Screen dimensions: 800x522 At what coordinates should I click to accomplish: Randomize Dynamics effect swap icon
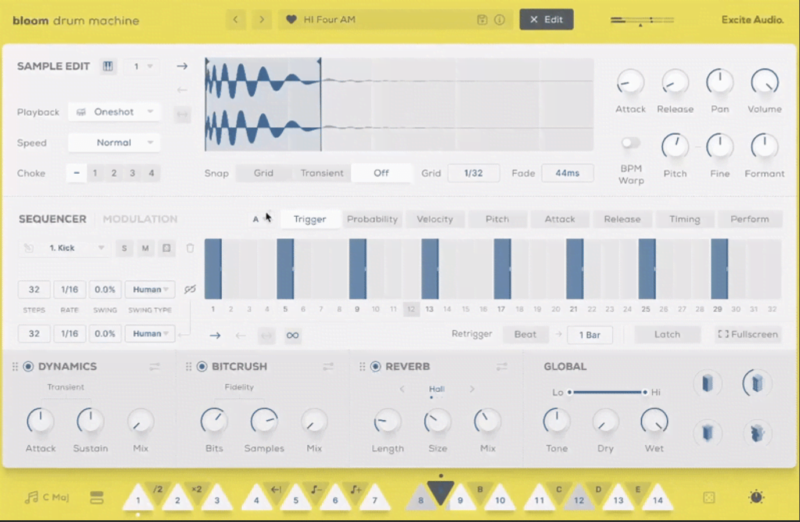coord(155,366)
